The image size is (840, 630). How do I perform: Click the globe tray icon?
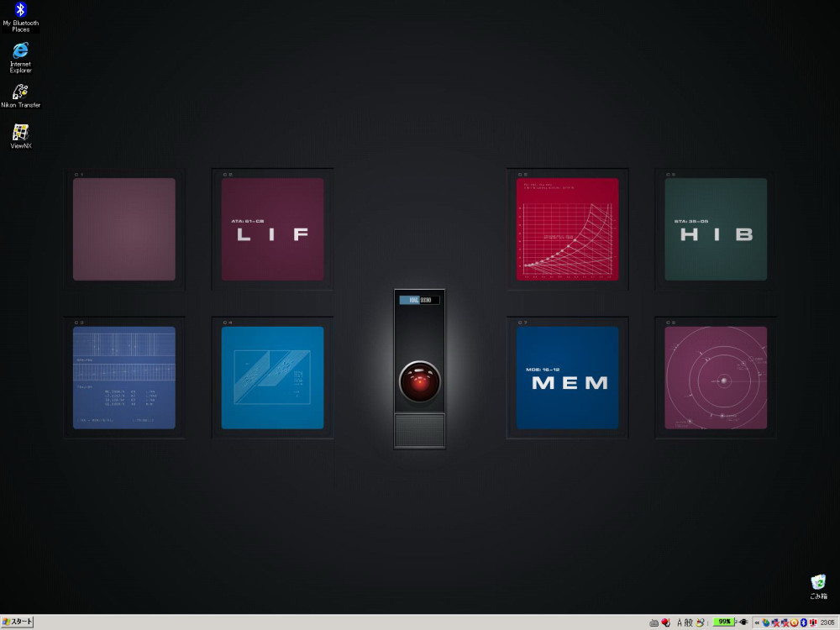point(766,622)
